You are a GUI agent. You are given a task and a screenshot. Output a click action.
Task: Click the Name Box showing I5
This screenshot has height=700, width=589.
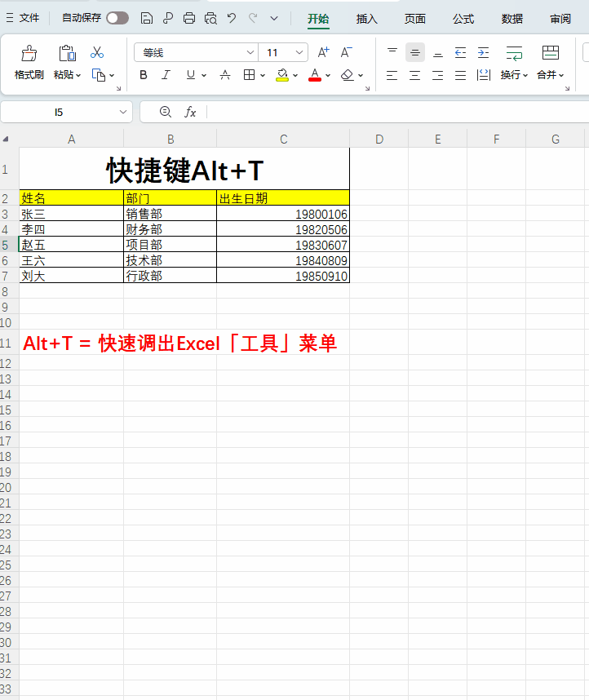59,112
